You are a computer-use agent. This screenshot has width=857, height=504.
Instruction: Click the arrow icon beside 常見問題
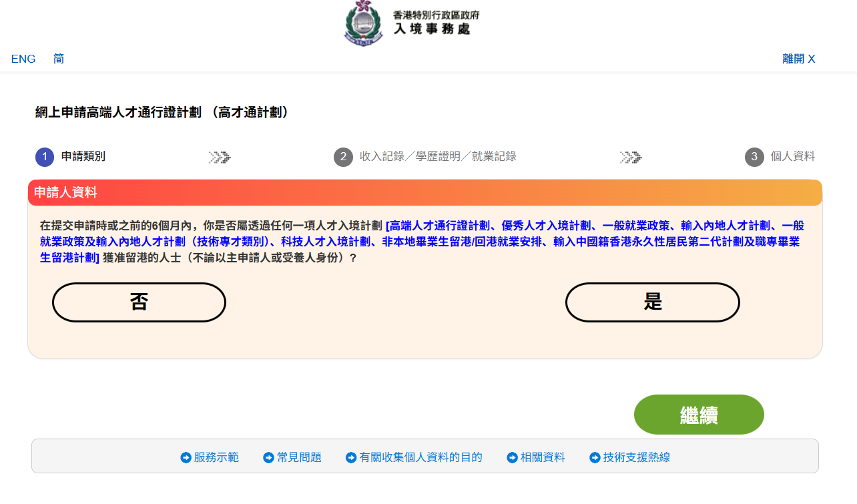268,457
